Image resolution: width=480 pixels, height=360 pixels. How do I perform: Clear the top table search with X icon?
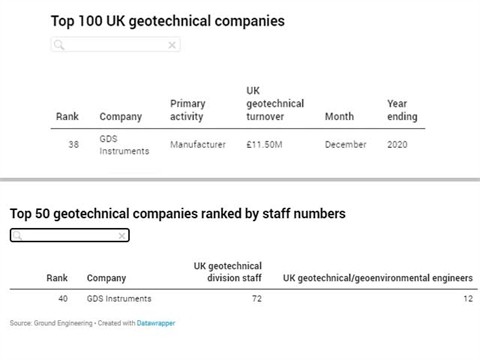pyautogui.click(x=172, y=45)
